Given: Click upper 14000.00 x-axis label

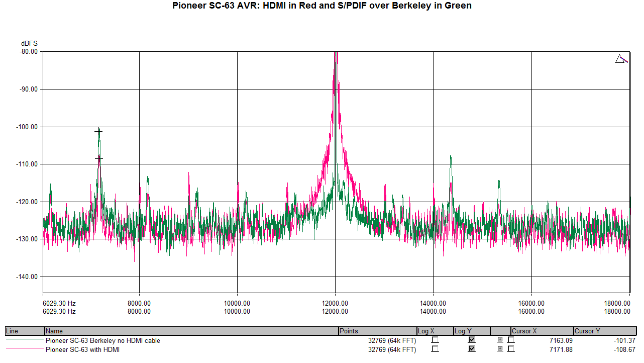Looking at the screenshot, I should click(433, 303).
